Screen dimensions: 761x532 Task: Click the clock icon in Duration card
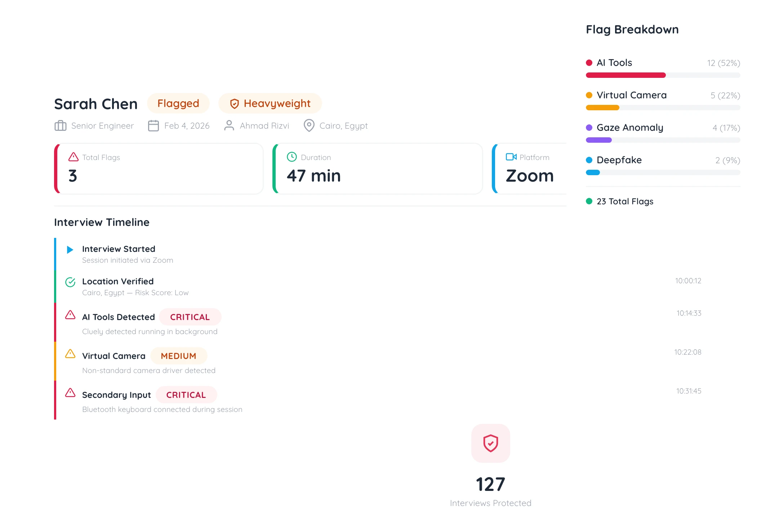point(292,157)
